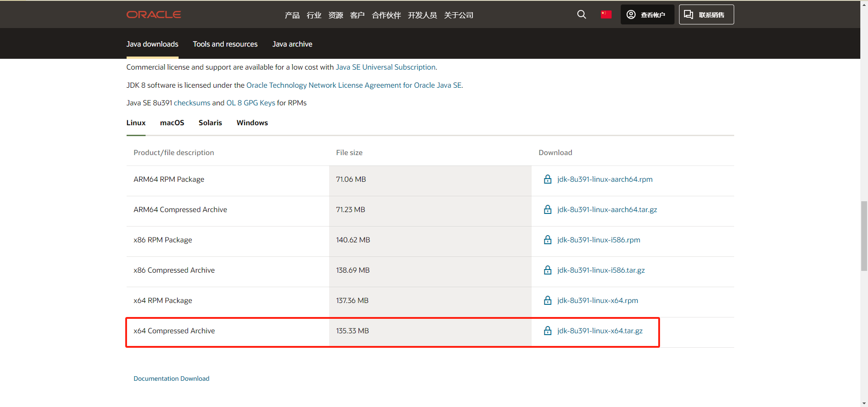Click the account person icon

click(x=631, y=14)
